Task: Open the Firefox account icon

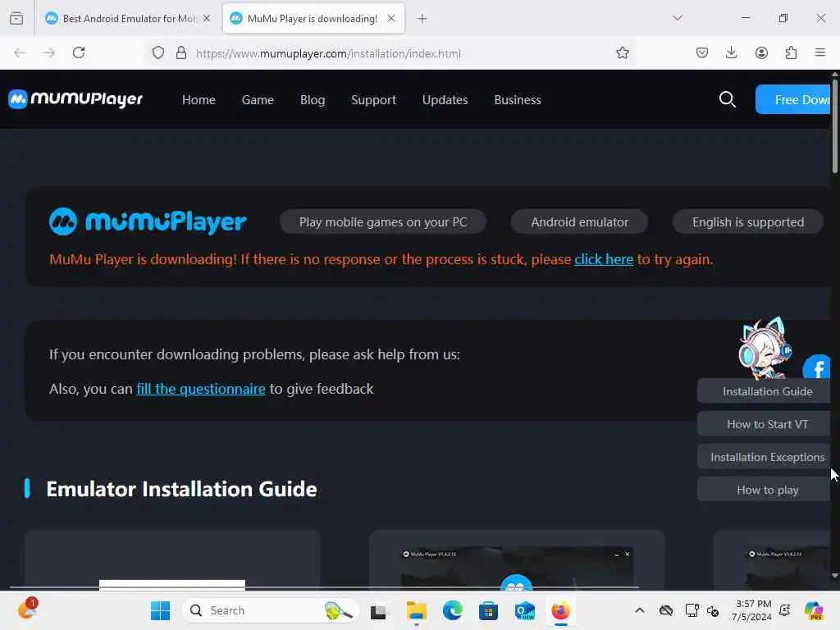Action: tap(761, 52)
